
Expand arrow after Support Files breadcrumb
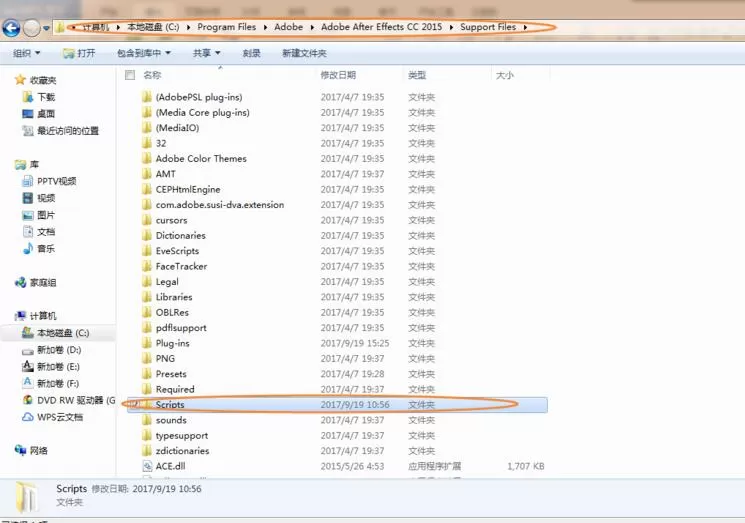tap(525, 28)
